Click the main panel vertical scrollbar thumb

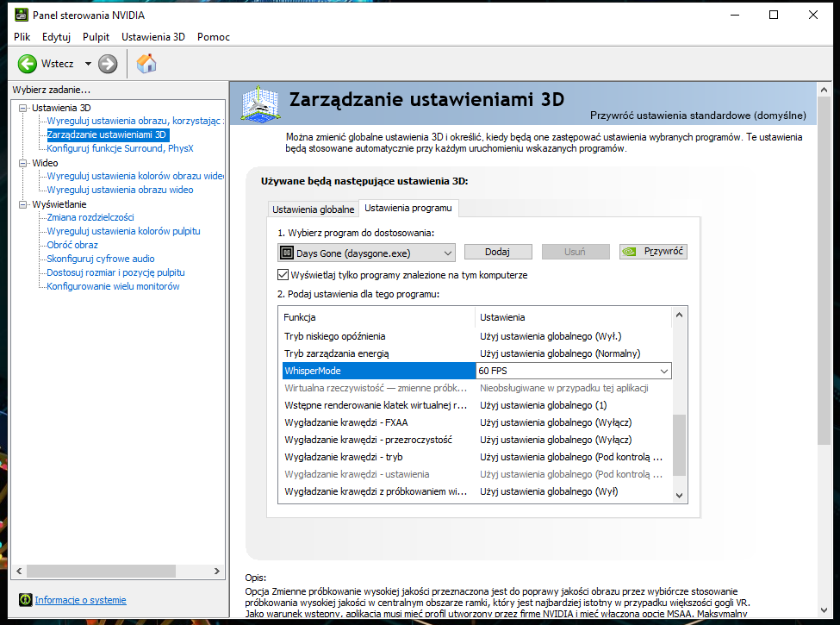[x=824, y=271]
